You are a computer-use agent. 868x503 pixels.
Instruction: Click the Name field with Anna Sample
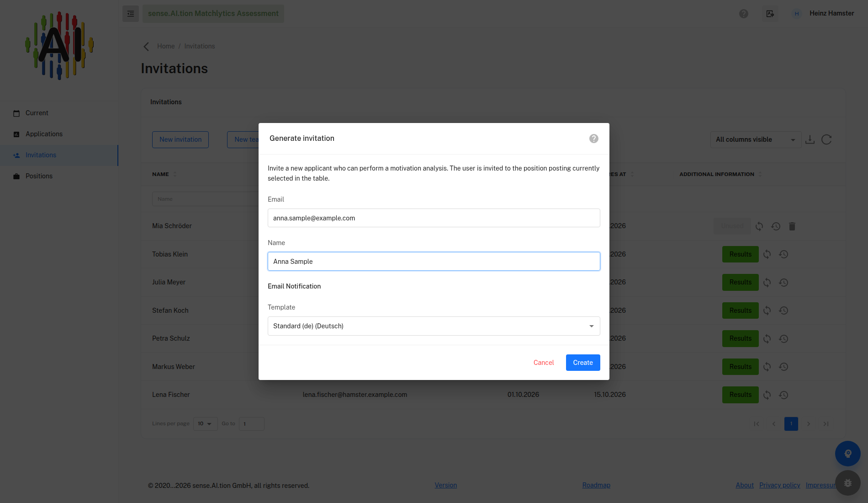pyautogui.click(x=434, y=262)
